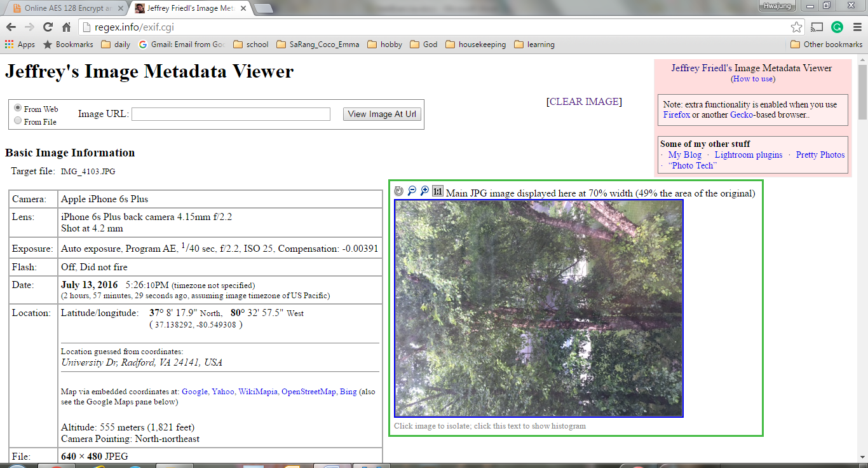The height and width of the screenshot is (468, 868).
Task: Open the Apps shortcut in bookmarks bar
Action: 20,45
